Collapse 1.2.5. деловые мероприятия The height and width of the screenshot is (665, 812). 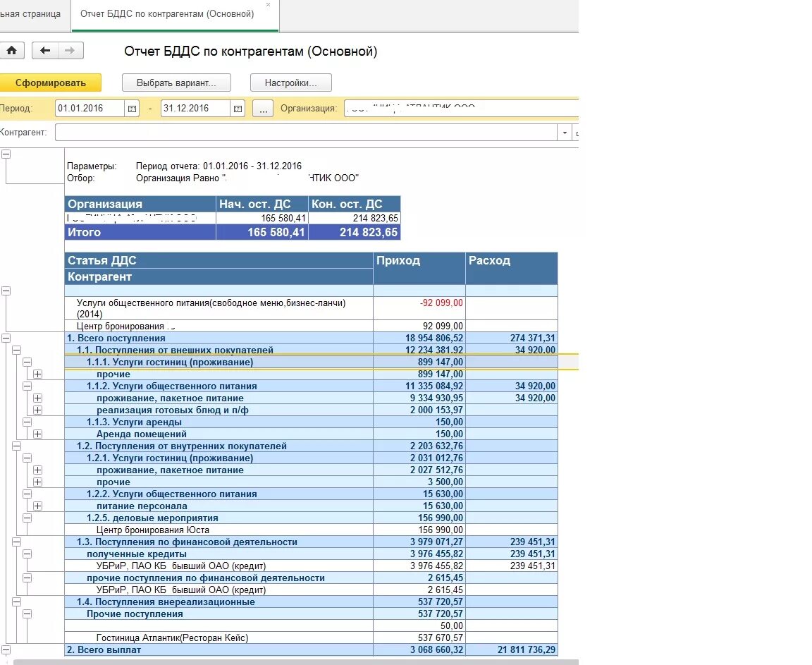tap(27, 518)
